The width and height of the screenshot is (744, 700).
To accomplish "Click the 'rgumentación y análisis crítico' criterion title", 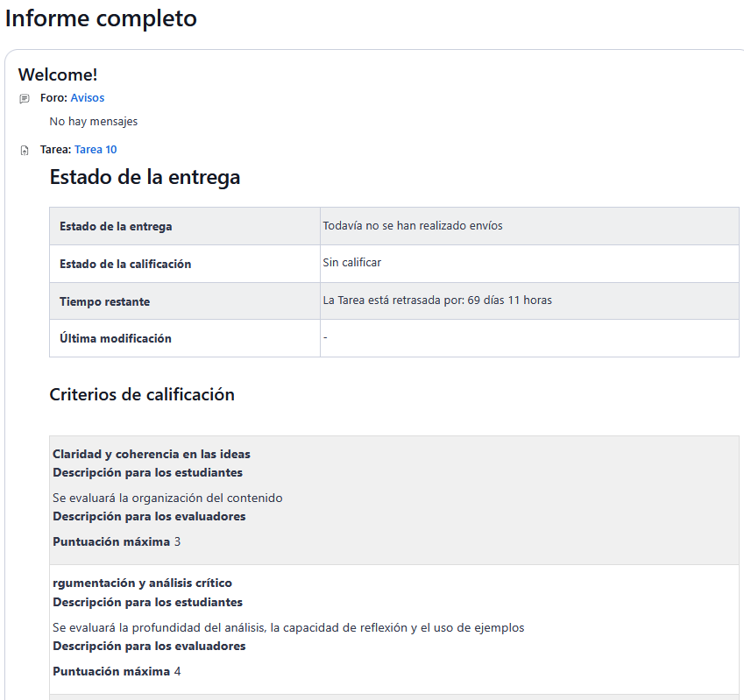I will (142, 583).
